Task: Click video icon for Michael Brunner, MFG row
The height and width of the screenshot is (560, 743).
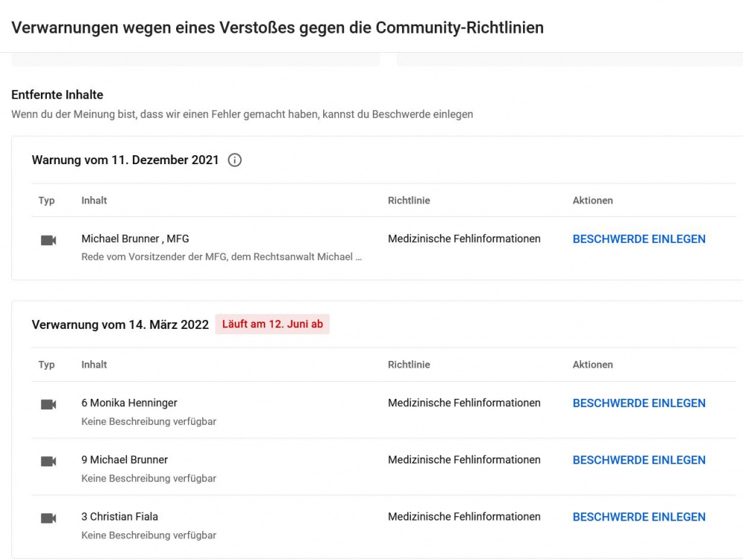Action: pyautogui.click(x=48, y=240)
